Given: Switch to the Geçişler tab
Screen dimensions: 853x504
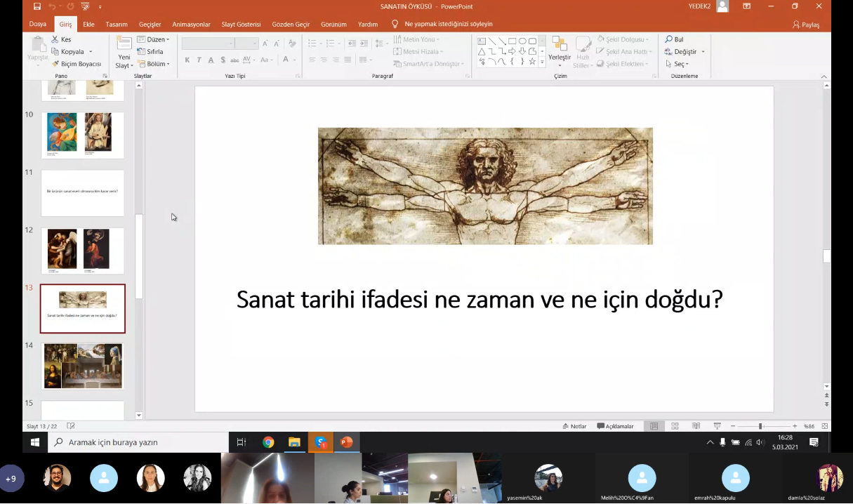Looking at the screenshot, I should tap(150, 24).
